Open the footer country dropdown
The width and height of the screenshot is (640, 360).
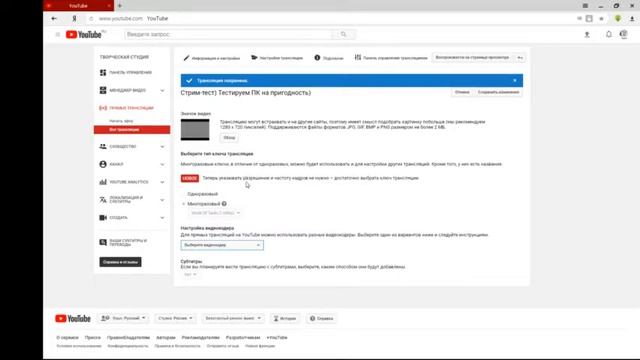point(175,318)
